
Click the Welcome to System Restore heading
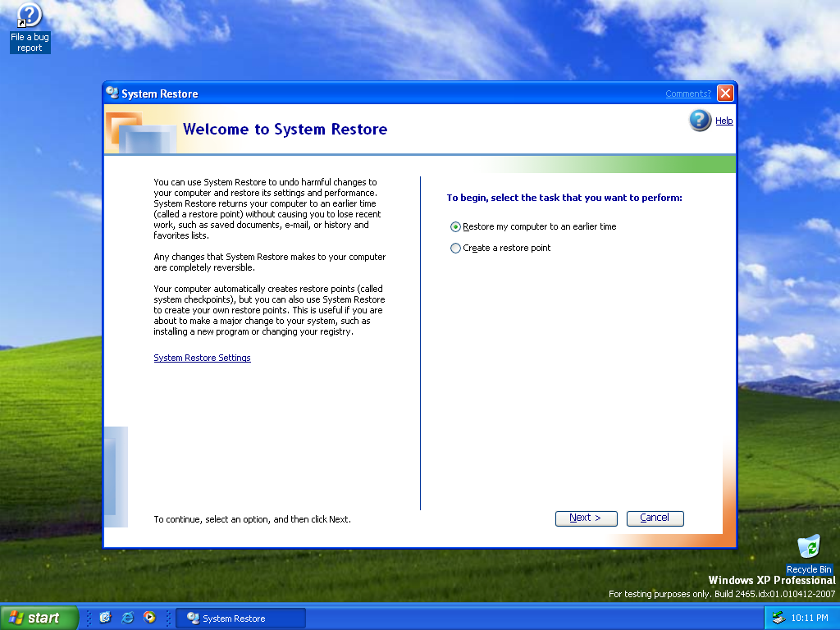(x=285, y=129)
